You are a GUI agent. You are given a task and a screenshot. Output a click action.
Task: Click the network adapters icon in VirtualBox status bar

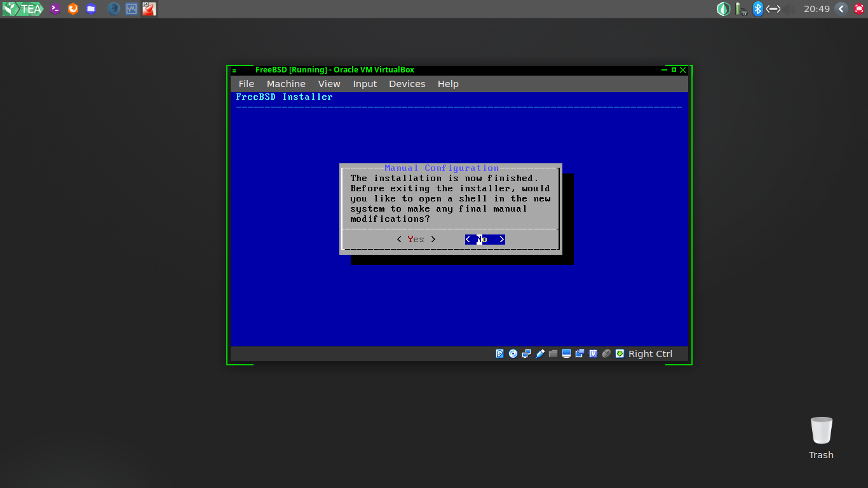(x=527, y=354)
